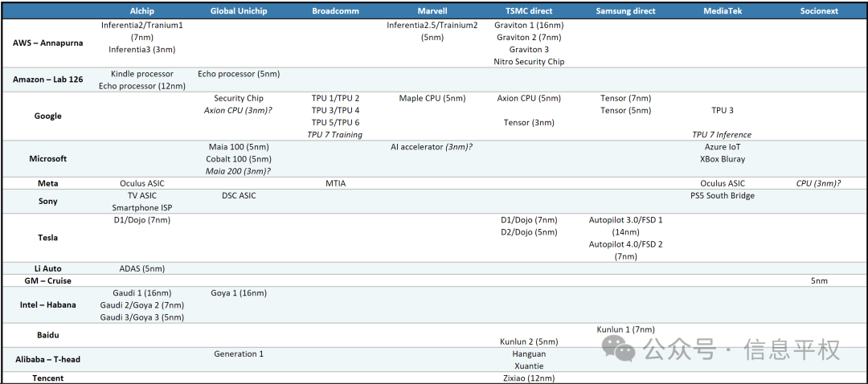Click the Amazon – Lab 126 row label

click(x=48, y=80)
